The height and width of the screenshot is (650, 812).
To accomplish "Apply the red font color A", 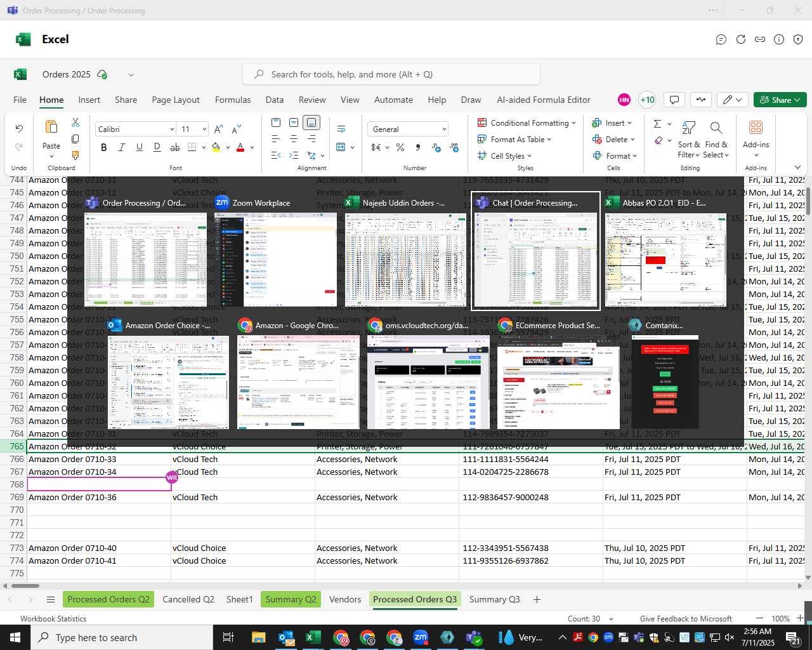I will click(240, 147).
